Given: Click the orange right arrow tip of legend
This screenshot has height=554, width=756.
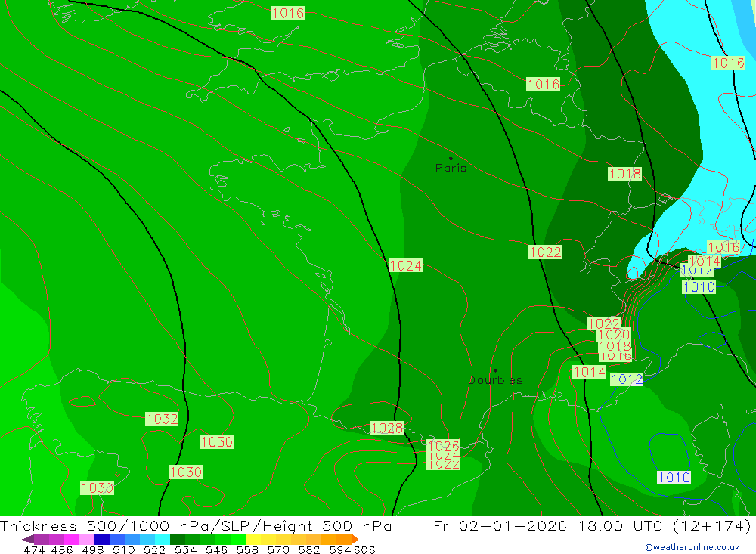Looking at the screenshot, I should [x=355, y=540].
